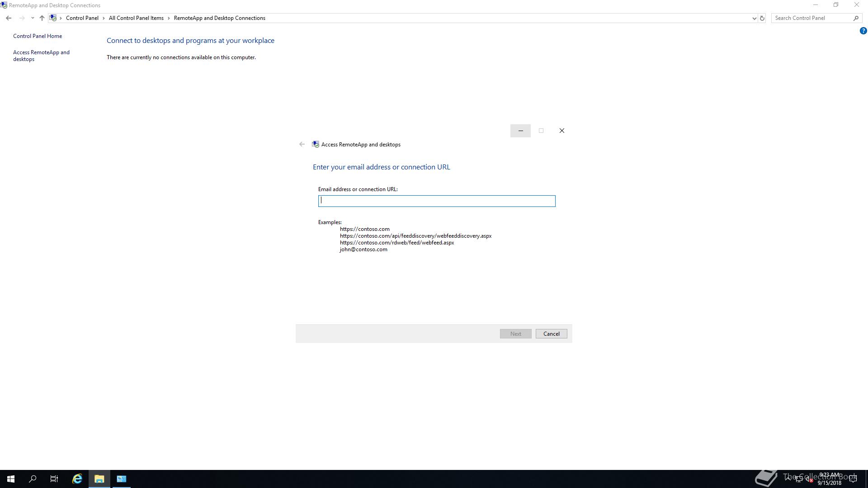The image size is (868, 488).
Task: Click the email address or connection URL field
Action: (436, 201)
